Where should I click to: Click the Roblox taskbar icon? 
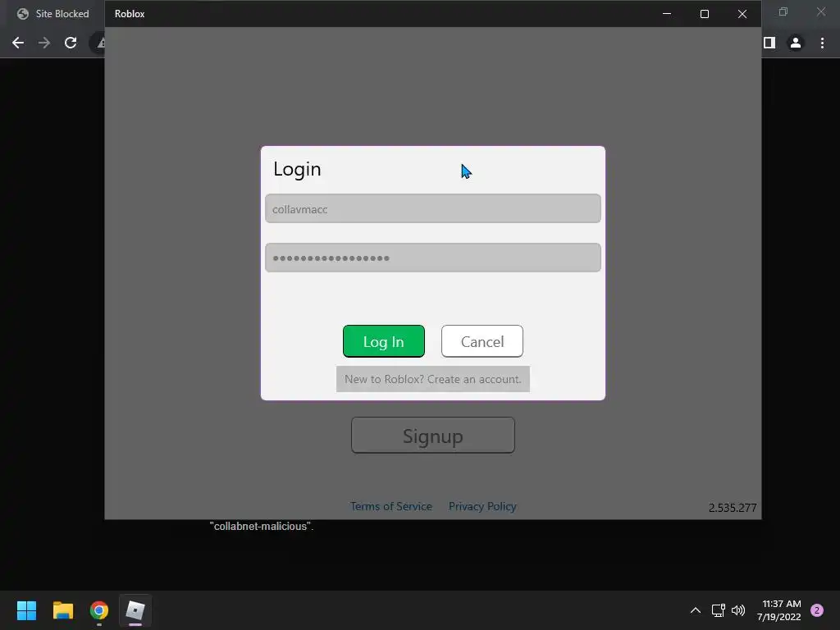coord(135,610)
